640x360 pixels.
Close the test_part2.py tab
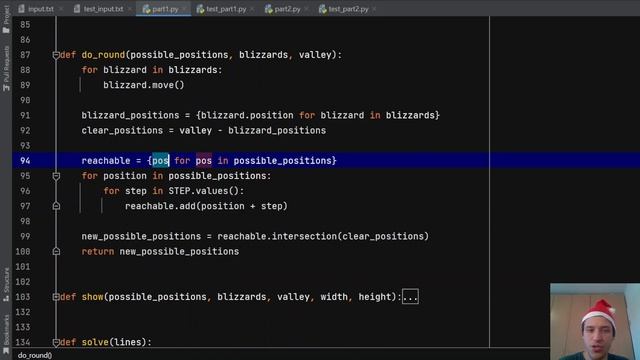[x=374, y=9]
